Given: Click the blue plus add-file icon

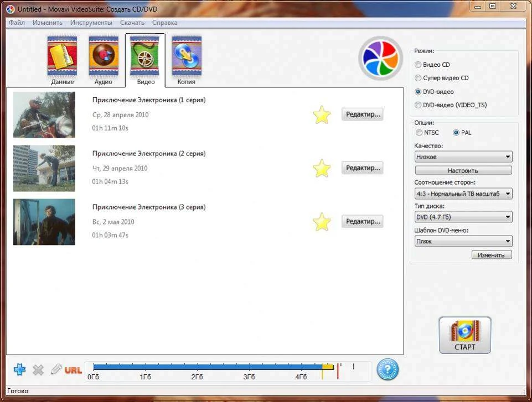Looking at the screenshot, I should (x=19, y=369).
